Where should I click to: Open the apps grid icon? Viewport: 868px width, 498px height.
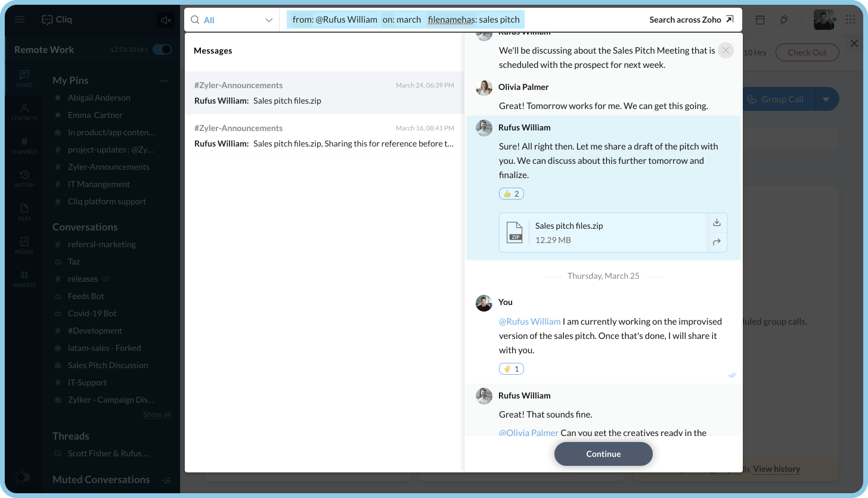click(850, 20)
